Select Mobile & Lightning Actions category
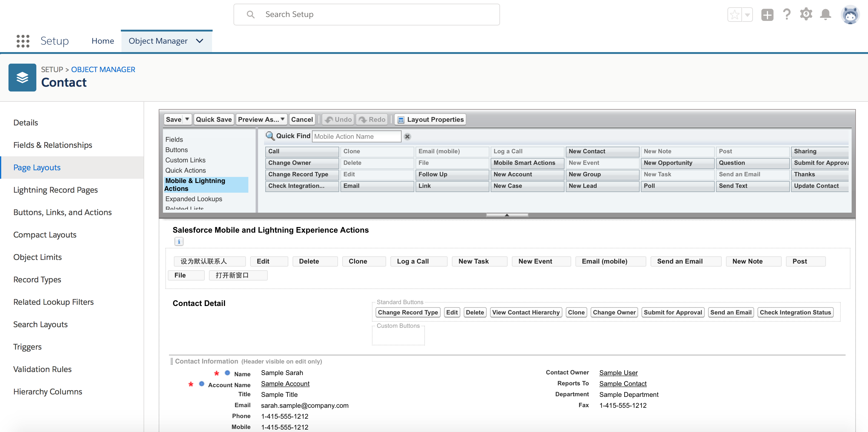The height and width of the screenshot is (432, 868). tap(206, 185)
